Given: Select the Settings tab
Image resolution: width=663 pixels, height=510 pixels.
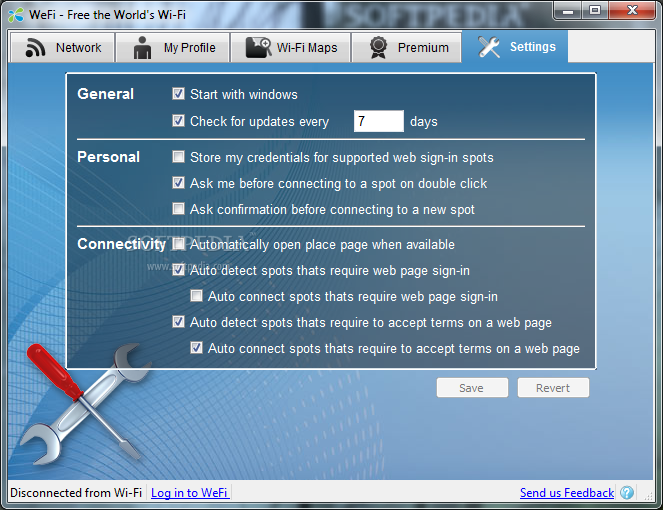Looking at the screenshot, I should [x=515, y=47].
